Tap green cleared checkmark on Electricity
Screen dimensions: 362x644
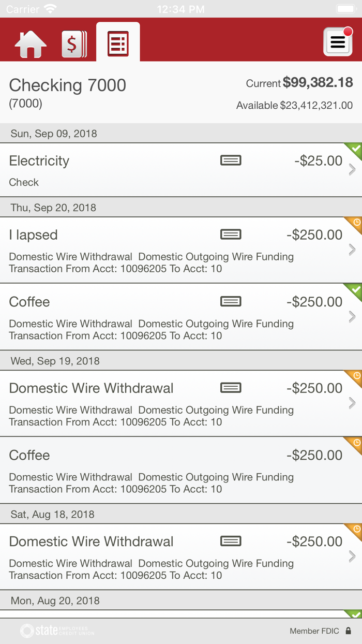tap(355, 150)
